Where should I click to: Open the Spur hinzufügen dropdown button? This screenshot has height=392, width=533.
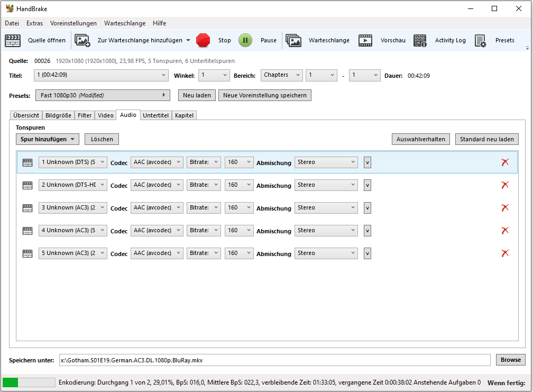pos(47,139)
